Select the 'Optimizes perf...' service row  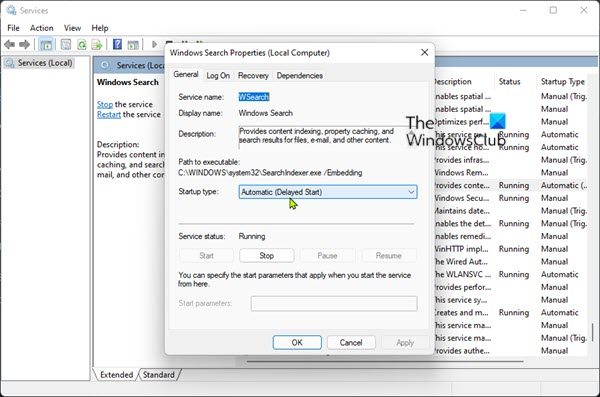pyautogui.click(x=511, y=122)
